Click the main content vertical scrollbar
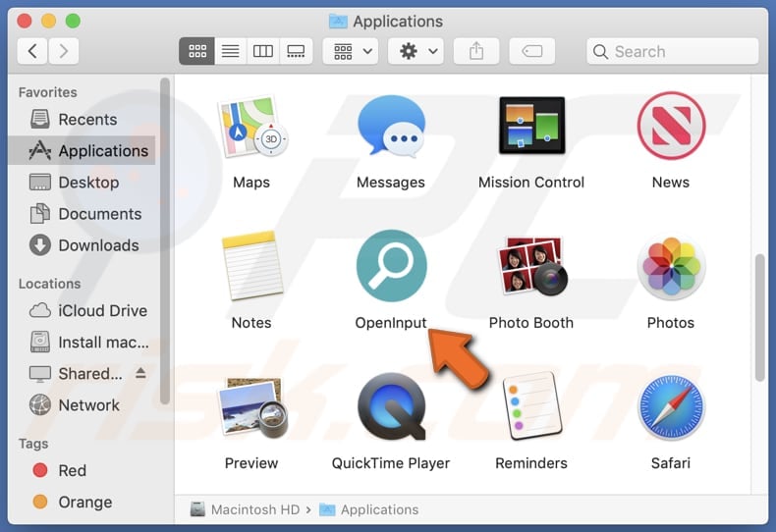 tap(760, 317)
